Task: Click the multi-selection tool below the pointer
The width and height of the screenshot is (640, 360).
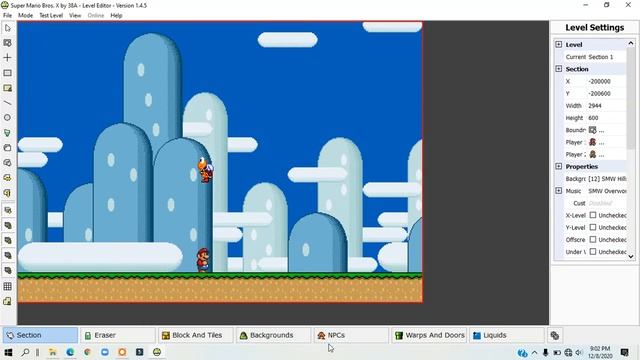Action: click(x=7, y=43)
